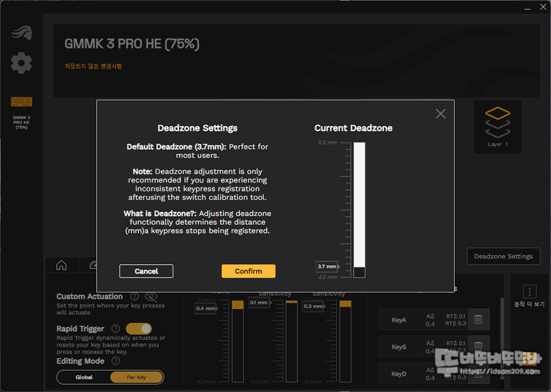Image resolution: width=551 pixels, height=392 pixels.
Task: Click the Cancel button
Action: click(x=146, y=271)
